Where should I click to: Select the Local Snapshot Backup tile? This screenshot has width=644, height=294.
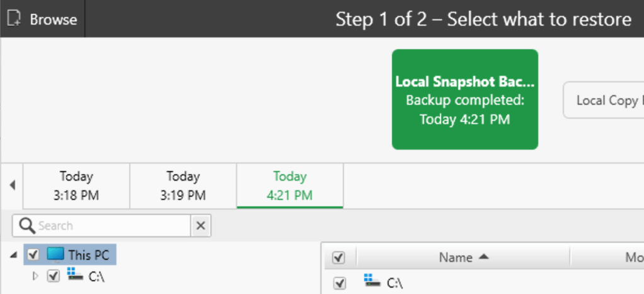pos(464,100)
